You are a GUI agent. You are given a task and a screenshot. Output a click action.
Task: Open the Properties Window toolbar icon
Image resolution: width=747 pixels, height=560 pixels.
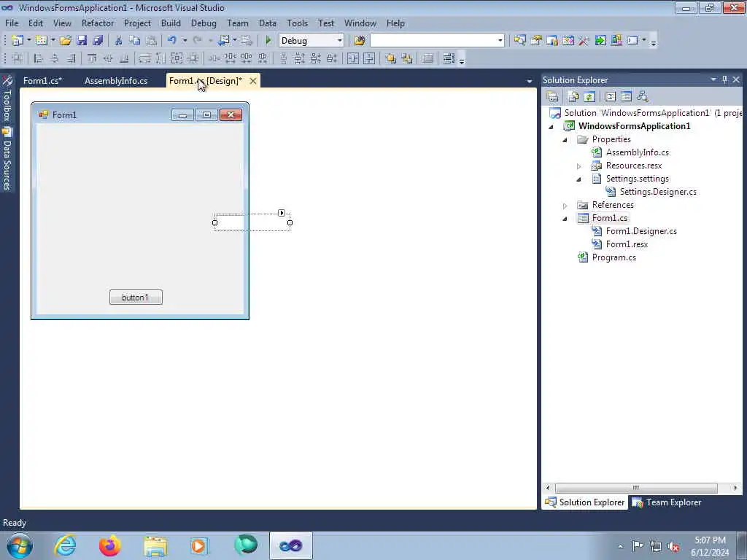click(x=536, y=41)
